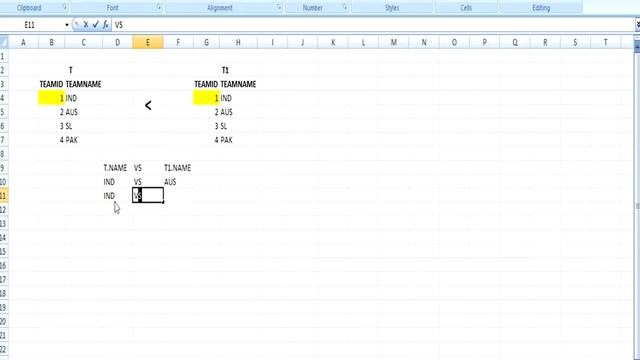Click the Styles ribbon group label
This screenshot has height=360, width=640.
[x=392, y=7]
